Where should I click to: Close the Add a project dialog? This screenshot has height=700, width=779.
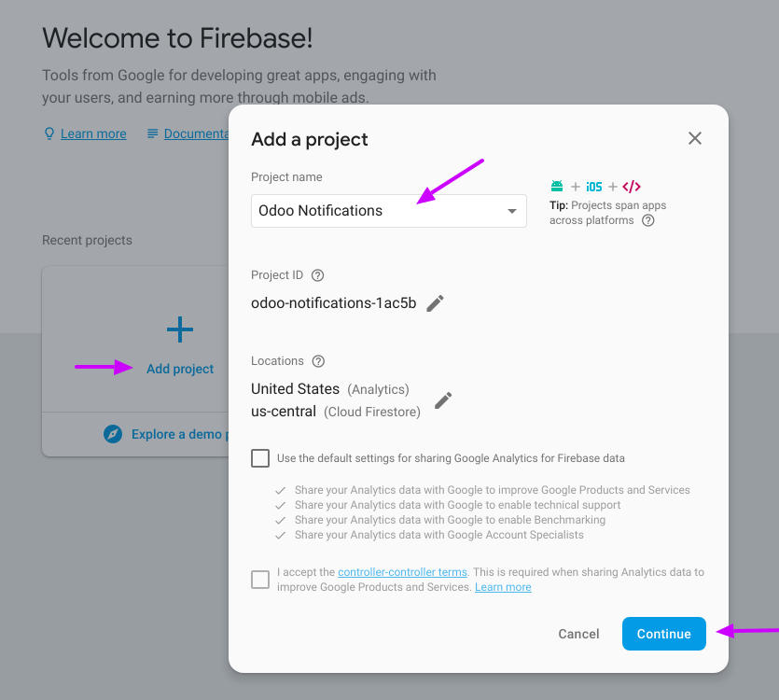[x=695, y=138]
